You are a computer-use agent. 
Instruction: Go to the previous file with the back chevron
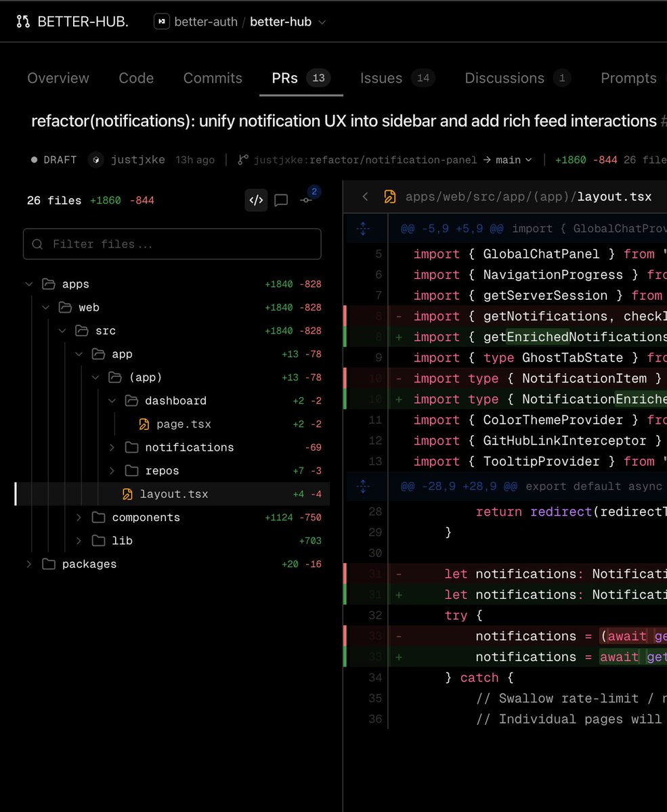tap(366, 197)
